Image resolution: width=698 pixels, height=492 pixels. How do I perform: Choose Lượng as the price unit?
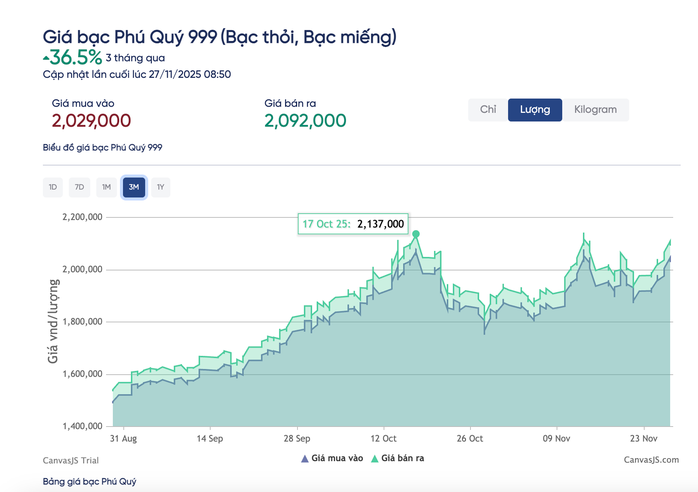coord(535,109)
